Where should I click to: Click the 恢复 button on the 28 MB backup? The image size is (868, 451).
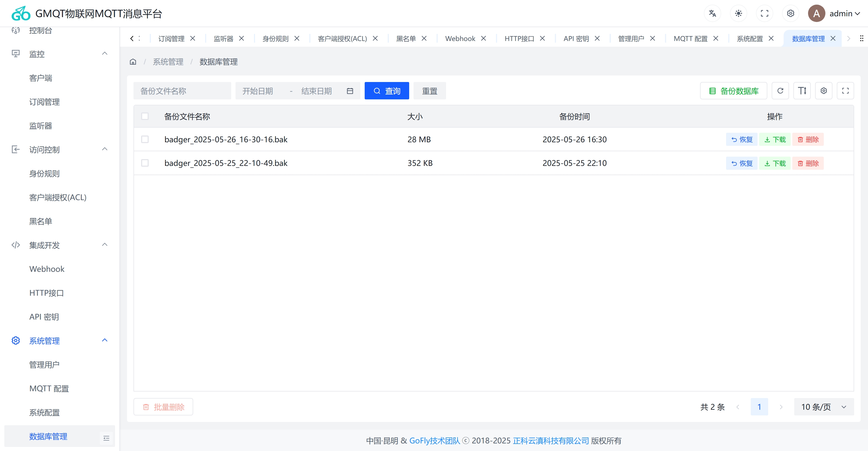click(741, 139)
